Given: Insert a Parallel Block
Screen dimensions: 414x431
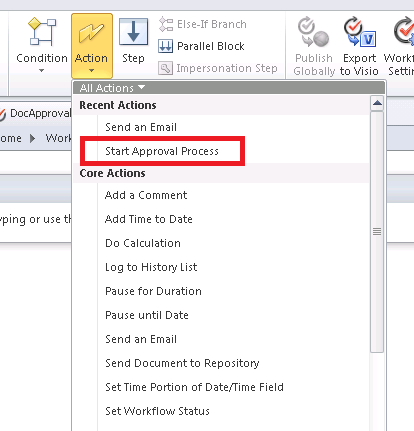Looking at the screenshot, I should [201, 46].
